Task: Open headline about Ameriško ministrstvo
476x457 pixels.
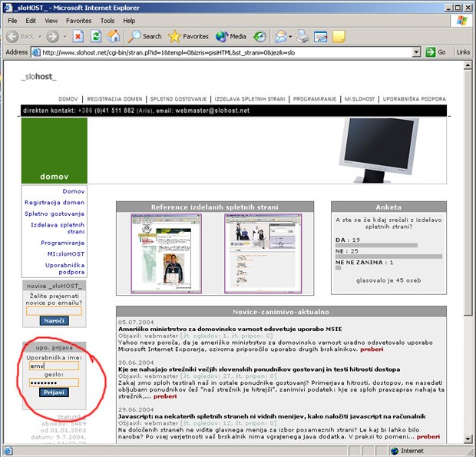Action: [x=230, y=329]
